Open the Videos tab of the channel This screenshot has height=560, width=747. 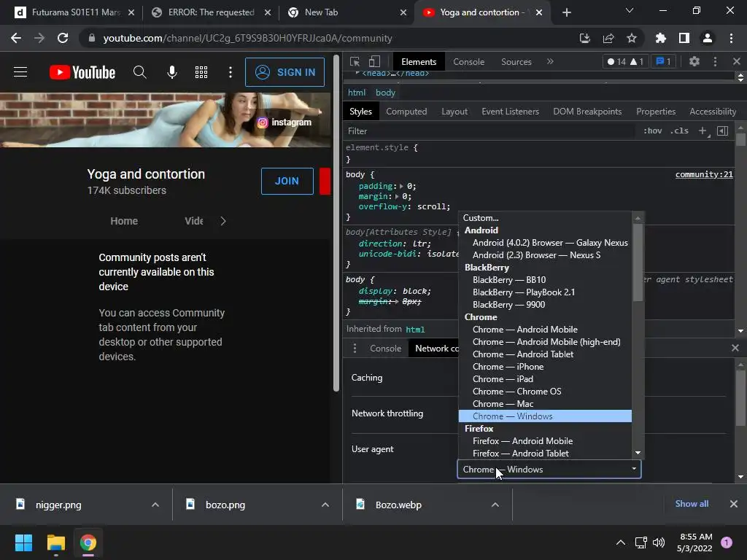click(194, 221)
